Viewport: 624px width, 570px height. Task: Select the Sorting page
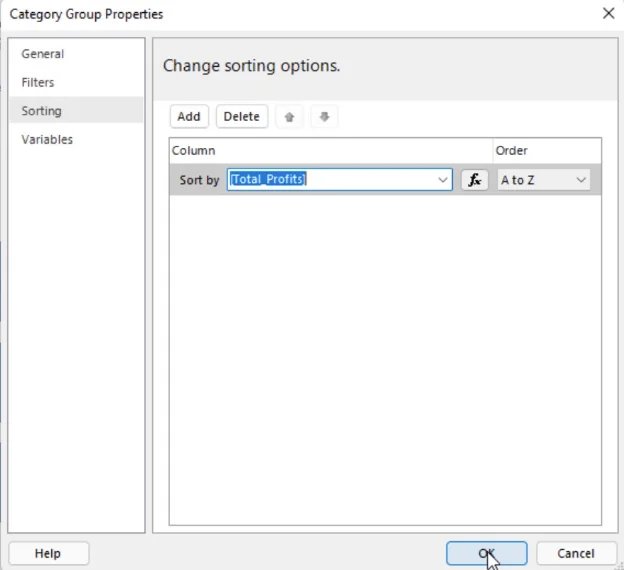click(x=76, y=111)
